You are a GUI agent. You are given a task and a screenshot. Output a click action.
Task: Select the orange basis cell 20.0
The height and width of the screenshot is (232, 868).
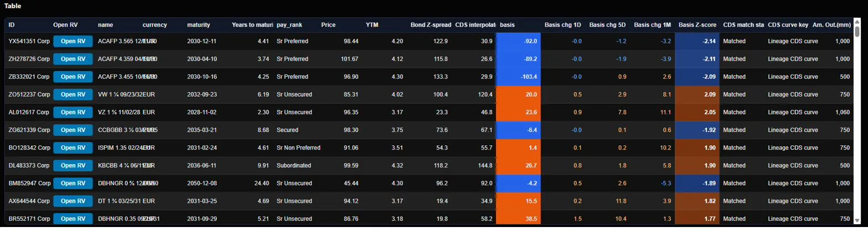pyautogui.click(x=518, y=94)
